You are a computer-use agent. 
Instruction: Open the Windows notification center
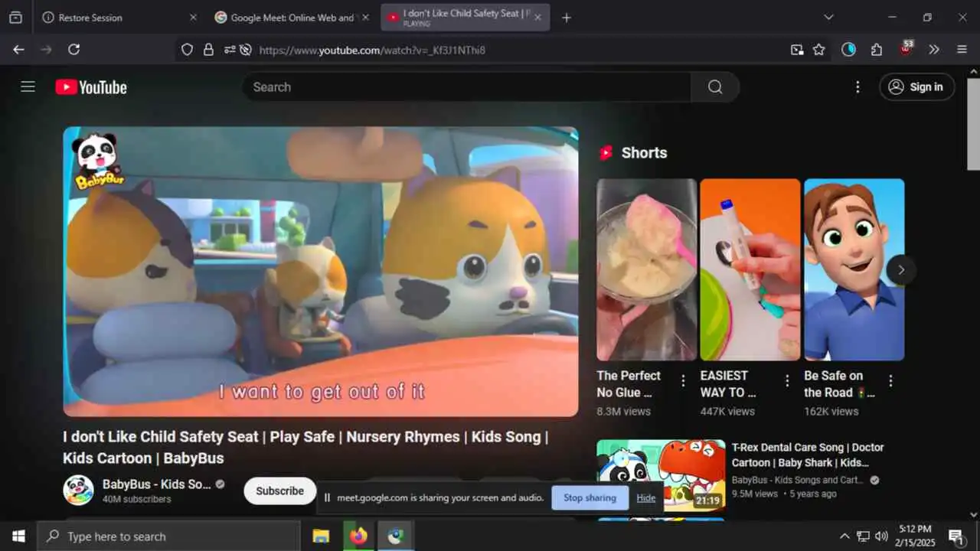(955, 536)
